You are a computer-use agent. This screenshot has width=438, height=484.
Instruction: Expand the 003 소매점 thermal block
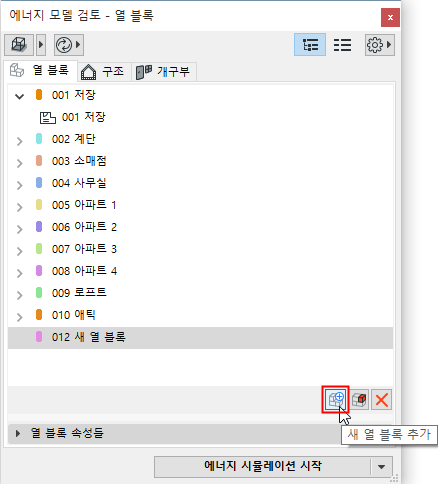(x=19, y=163)
